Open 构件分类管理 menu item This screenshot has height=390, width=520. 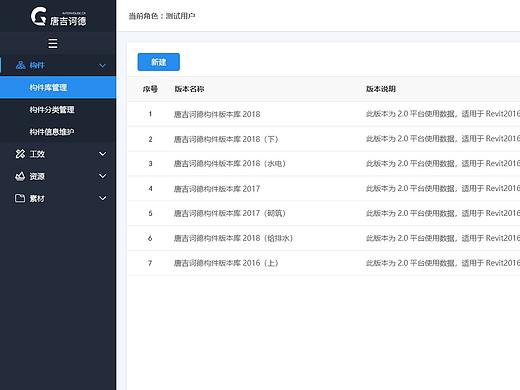58,110
